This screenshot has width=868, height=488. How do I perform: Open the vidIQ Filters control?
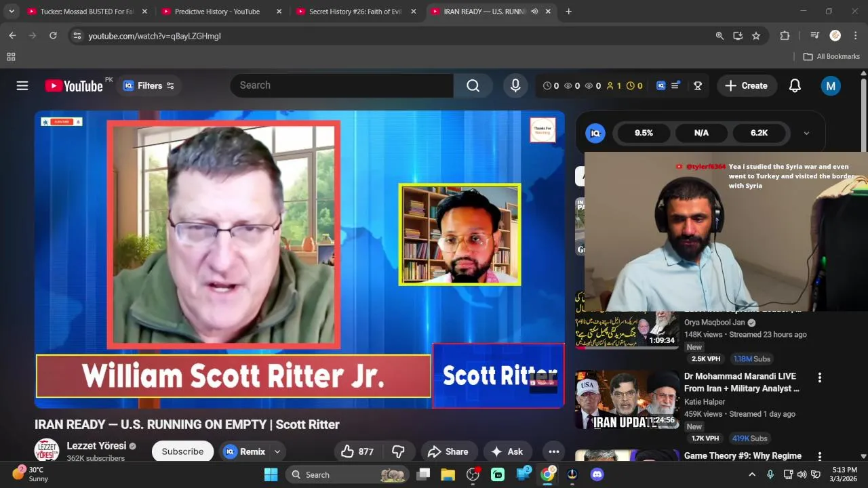point(149,85)
